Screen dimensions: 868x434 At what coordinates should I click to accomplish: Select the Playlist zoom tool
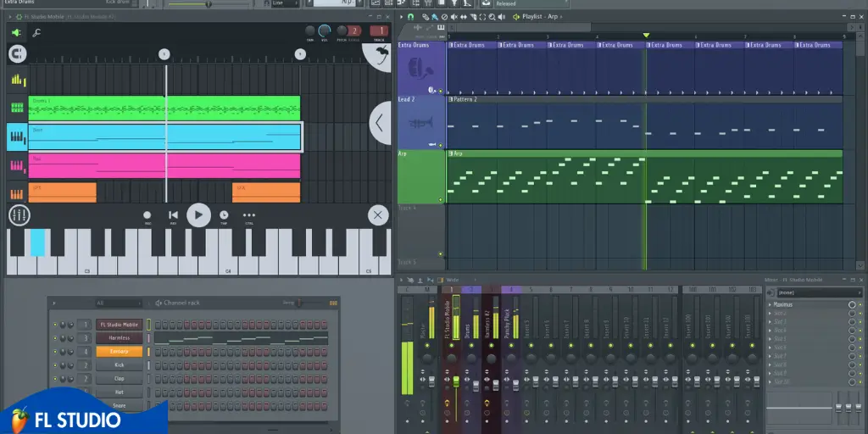(x=492, y=17)
